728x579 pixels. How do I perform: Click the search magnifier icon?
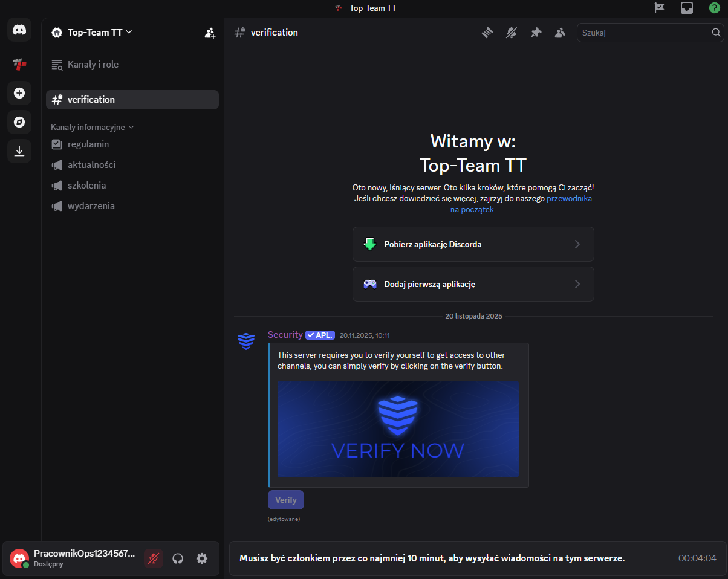click(716, 33)
